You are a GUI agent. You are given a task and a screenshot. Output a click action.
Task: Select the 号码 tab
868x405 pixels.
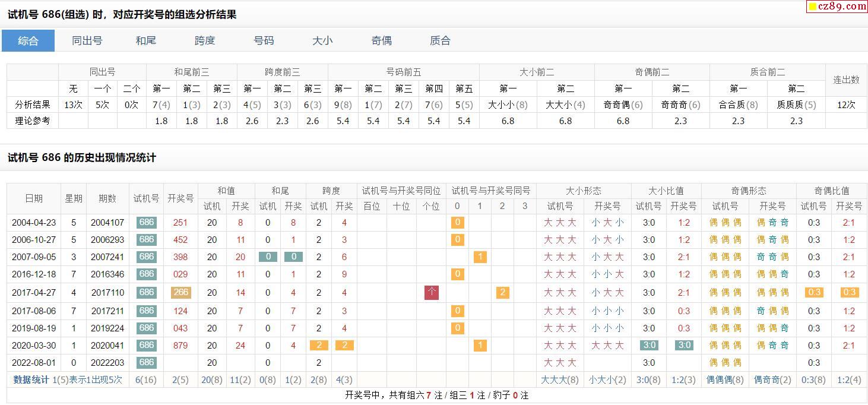pos(264,41)
